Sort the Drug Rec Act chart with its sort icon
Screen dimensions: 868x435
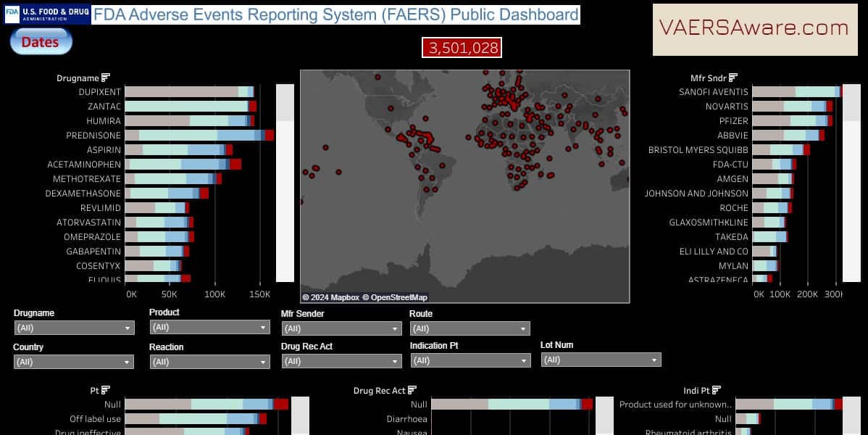(412, 390)
